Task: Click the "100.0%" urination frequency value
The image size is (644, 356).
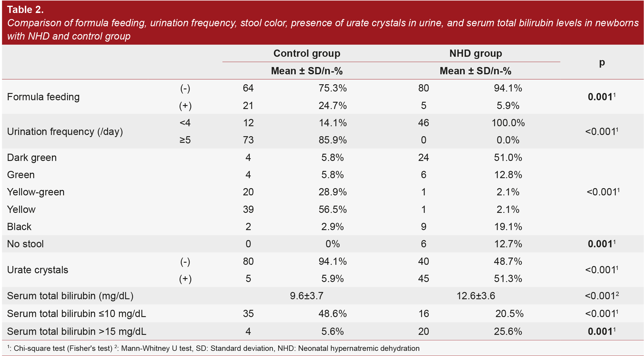Action: [508, 123]
